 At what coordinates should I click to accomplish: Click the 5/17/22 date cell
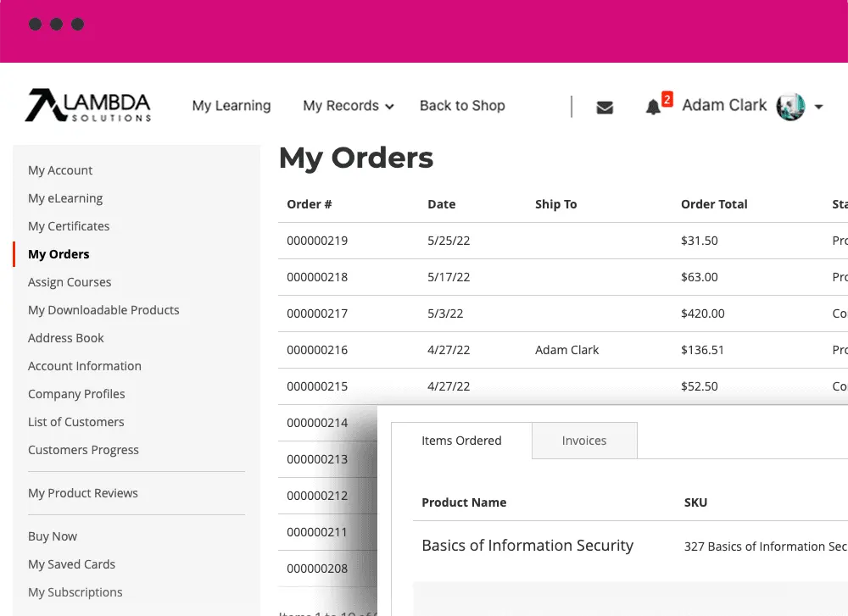point(449,277)
